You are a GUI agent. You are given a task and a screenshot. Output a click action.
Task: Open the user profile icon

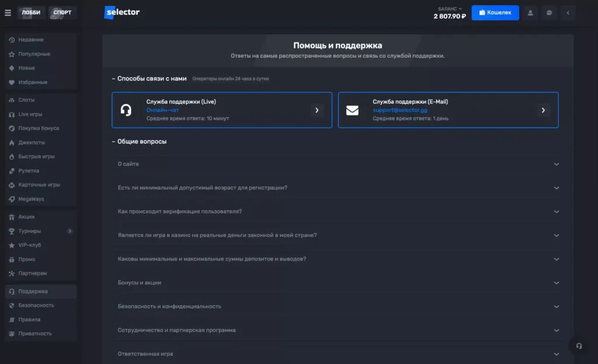(530, 13)
